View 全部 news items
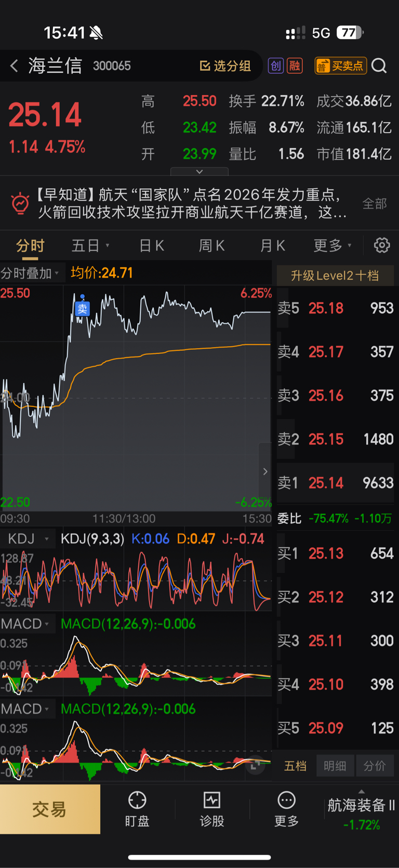The height and width of the screenshot is (868, 399). coord(375,203)
